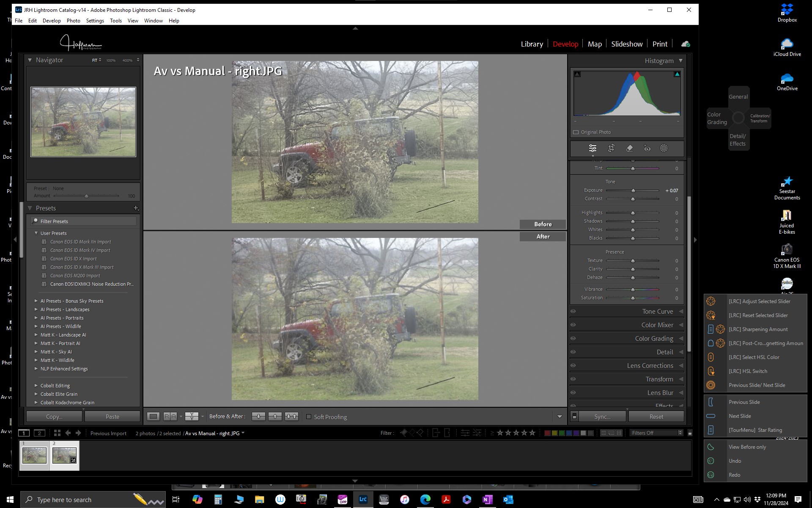The image size is (812, 508).
Task: Click the copy-settings-after-to-before arrow icon
Action: pos(275,416)
